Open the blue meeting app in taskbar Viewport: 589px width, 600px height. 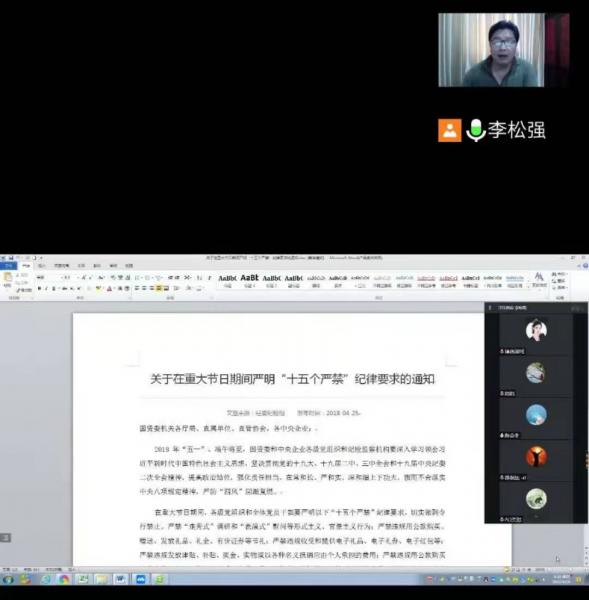pos(140,579)
